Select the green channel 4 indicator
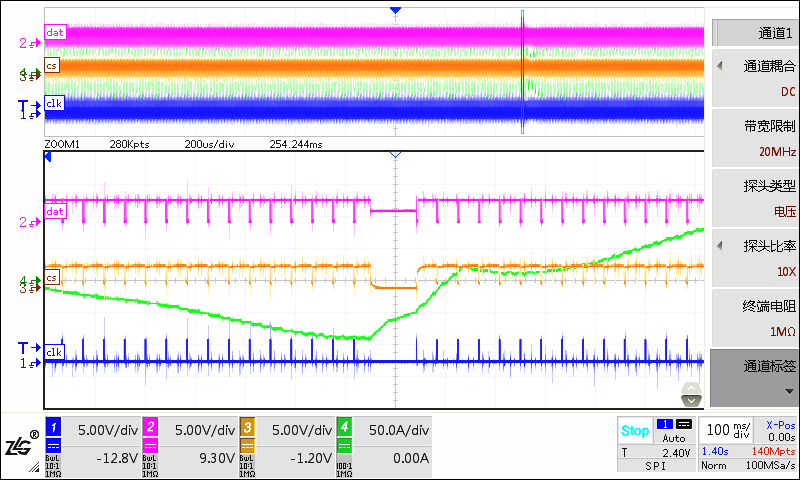The image size is (800, 480). pos(344,427)
